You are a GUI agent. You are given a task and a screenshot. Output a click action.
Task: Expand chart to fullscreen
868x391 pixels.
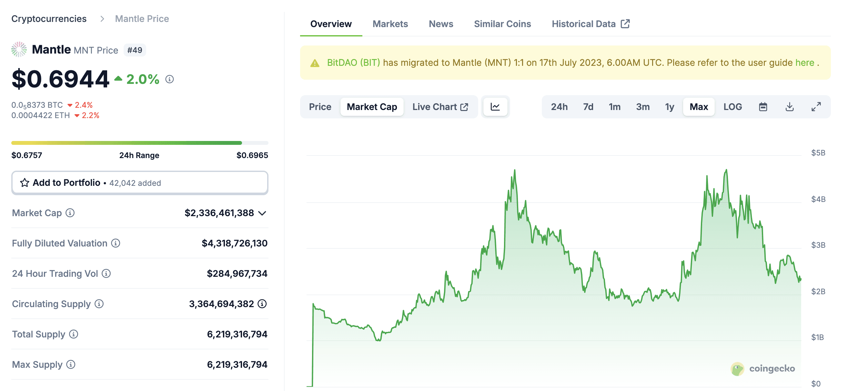816,107
